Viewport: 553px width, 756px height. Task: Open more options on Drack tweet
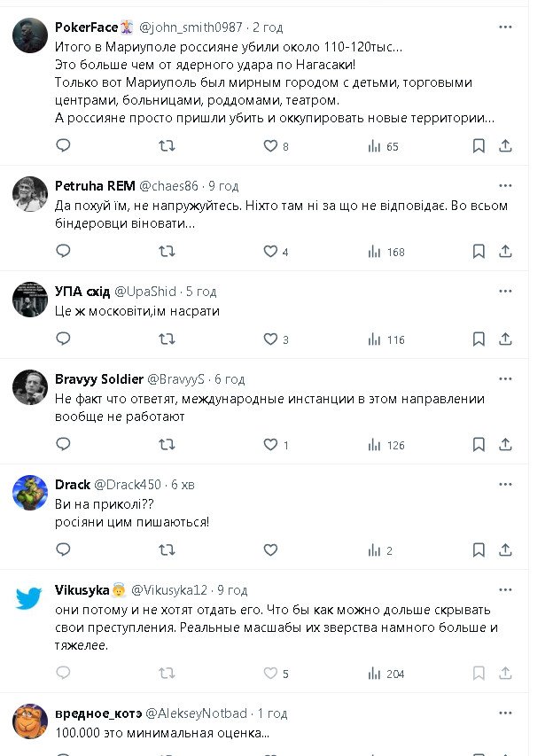[505, 485]
